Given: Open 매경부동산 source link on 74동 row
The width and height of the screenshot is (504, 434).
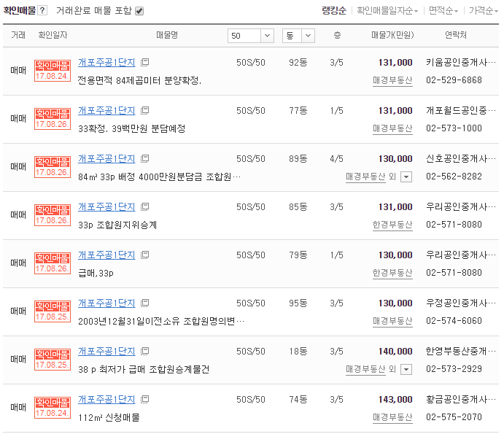Looking at the screenshot, I should coord(392,417).
